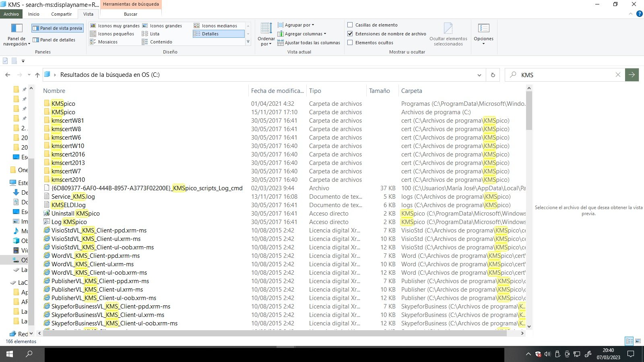Go up one folder level
Screen dimensions: 644x362
click(37, 75)
